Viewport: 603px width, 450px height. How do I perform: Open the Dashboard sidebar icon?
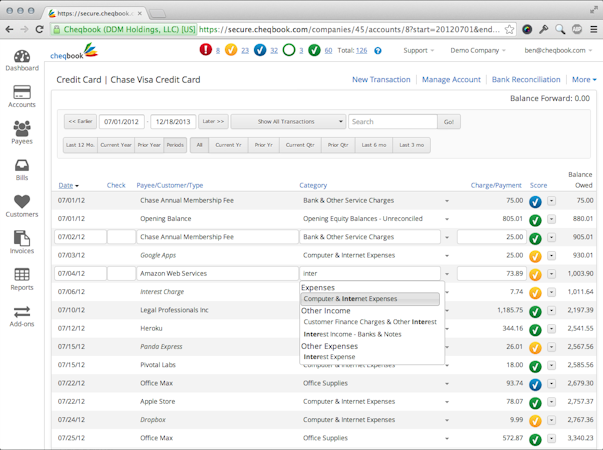[x=22, y=61]
